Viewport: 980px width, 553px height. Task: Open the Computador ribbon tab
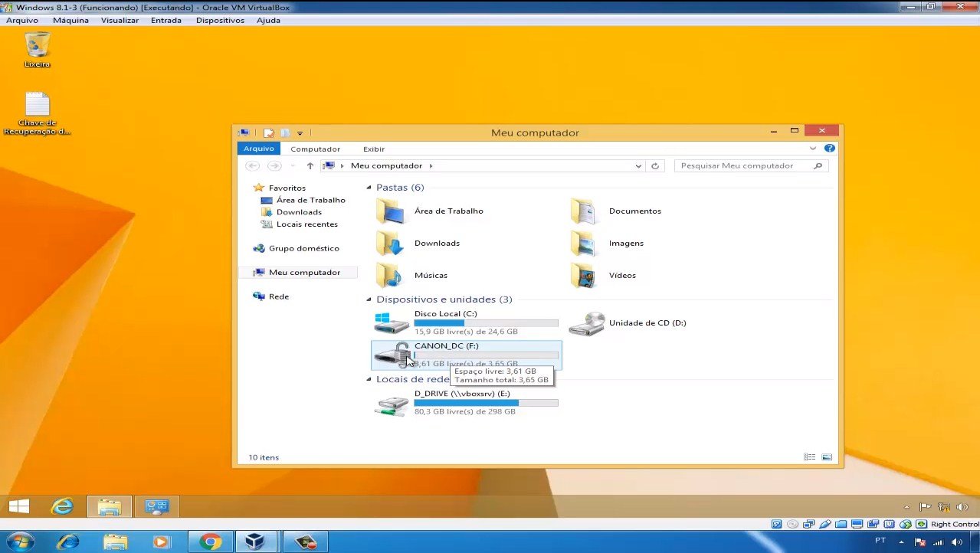315,149
